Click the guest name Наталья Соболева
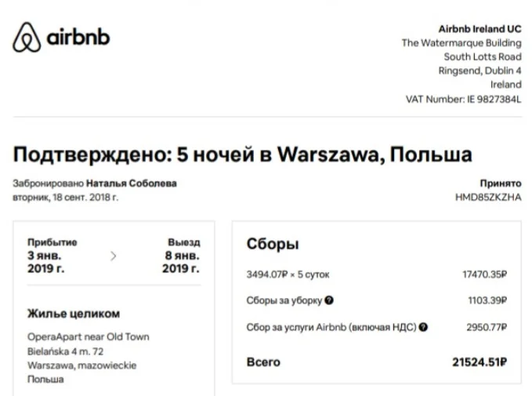 pyautogui.click(x=132, y=183)
